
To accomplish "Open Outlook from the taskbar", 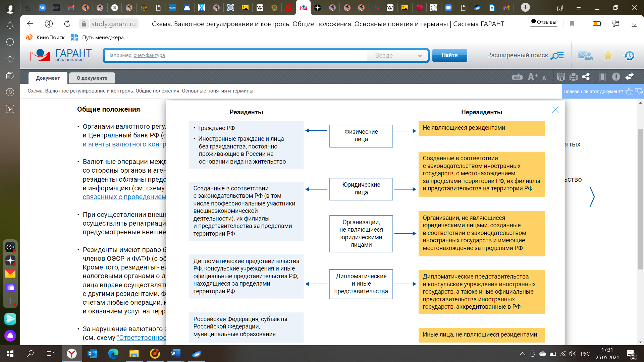I will (x=92, y=354).
